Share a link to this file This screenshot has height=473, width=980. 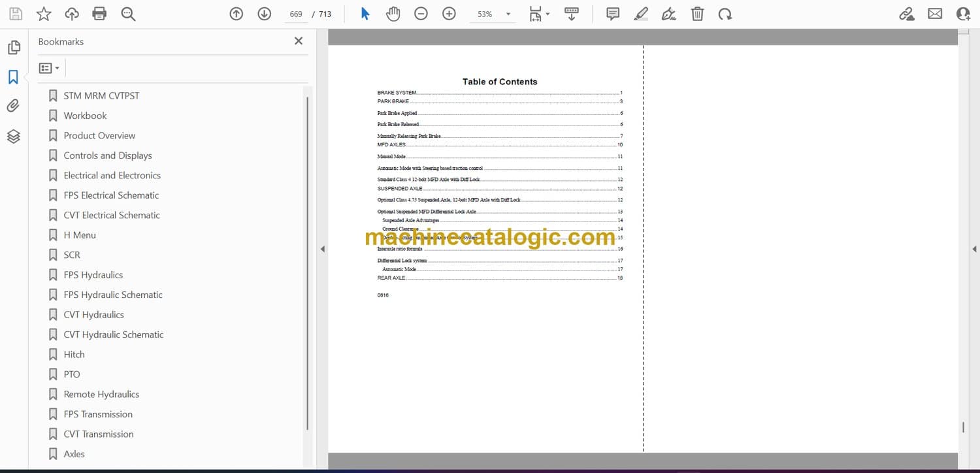(x=907, y=14)
